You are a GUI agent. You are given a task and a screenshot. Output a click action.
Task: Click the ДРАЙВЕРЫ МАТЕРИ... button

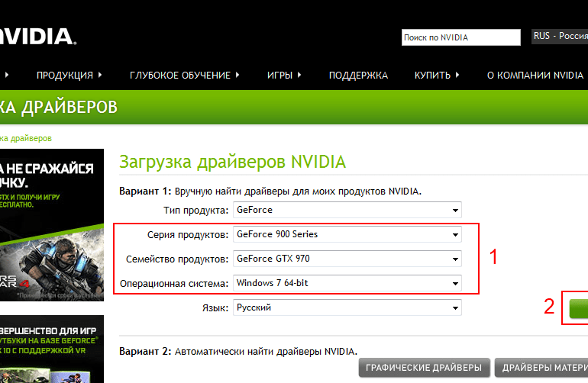tap(541, 368)
